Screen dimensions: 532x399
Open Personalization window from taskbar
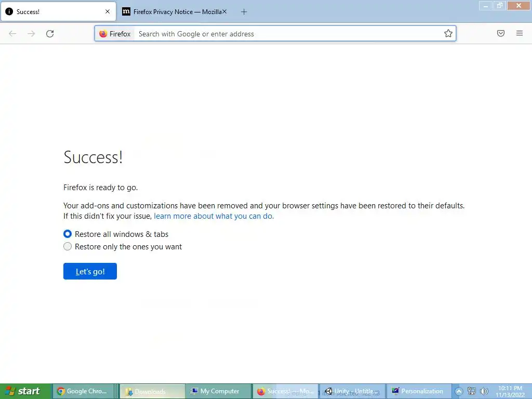tap(419, 391)
